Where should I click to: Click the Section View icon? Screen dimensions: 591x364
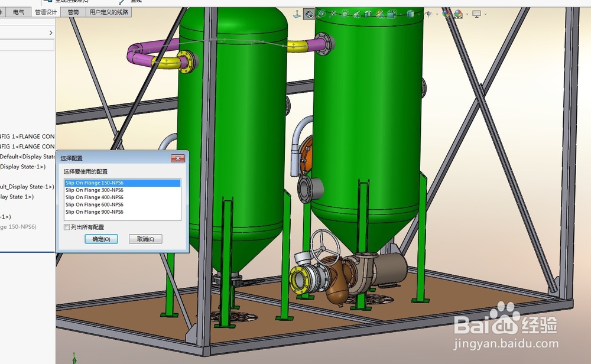(368, 14)
